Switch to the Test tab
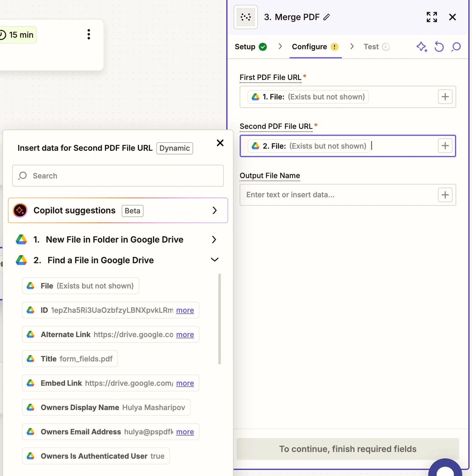472x476 pixels. click(371, 47)
